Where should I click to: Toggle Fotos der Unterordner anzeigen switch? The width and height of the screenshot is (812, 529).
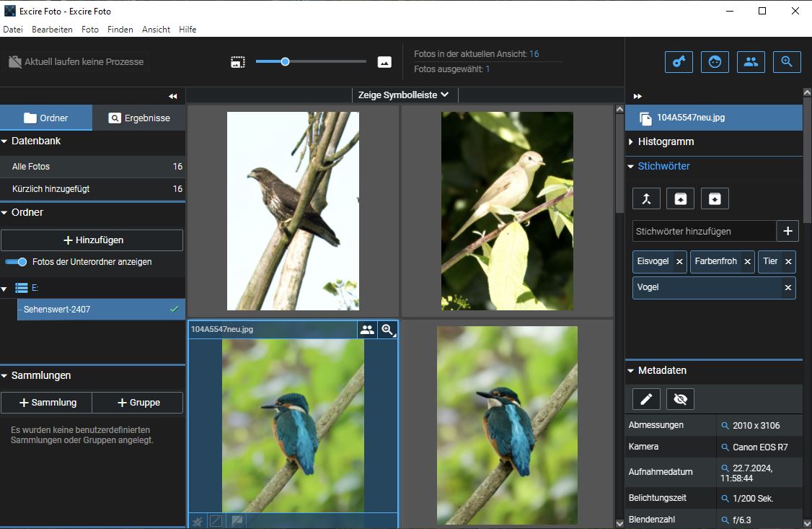(x=16, y=262)
